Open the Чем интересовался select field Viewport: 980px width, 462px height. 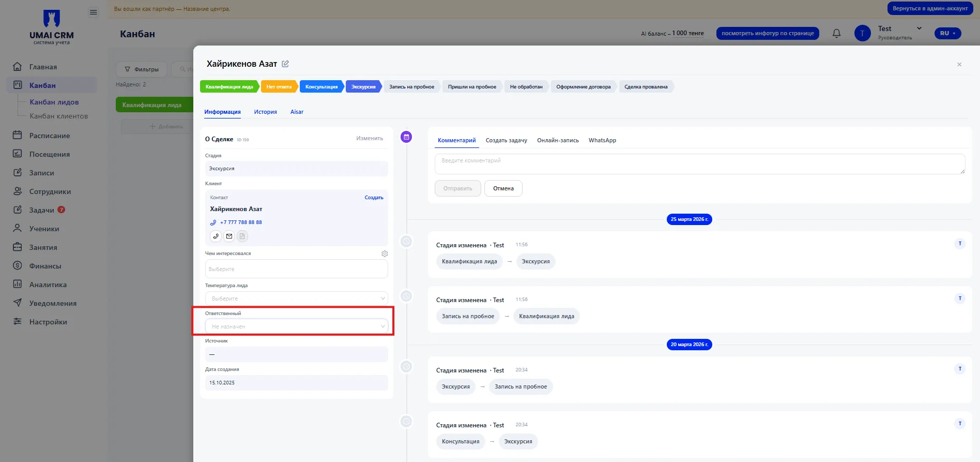(x=297, y=269)
